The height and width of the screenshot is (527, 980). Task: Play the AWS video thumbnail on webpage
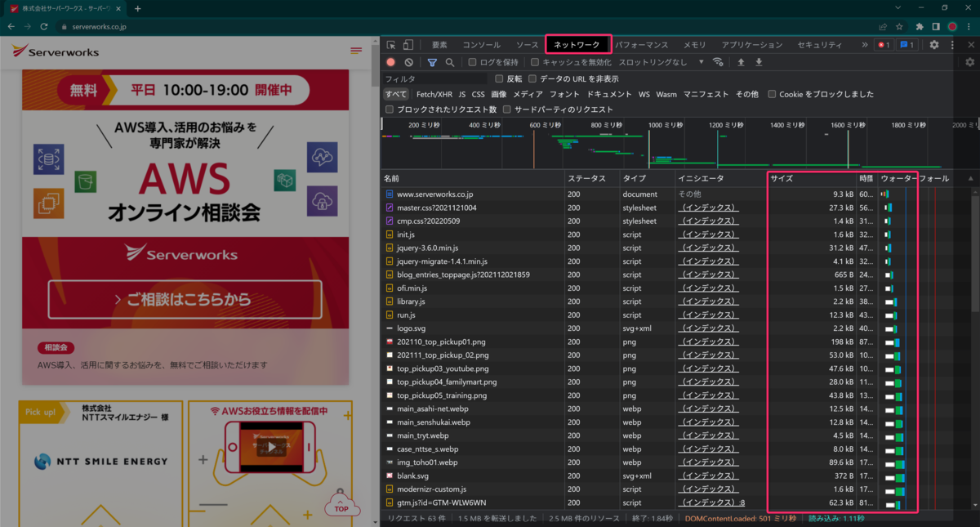coord(270,446)
